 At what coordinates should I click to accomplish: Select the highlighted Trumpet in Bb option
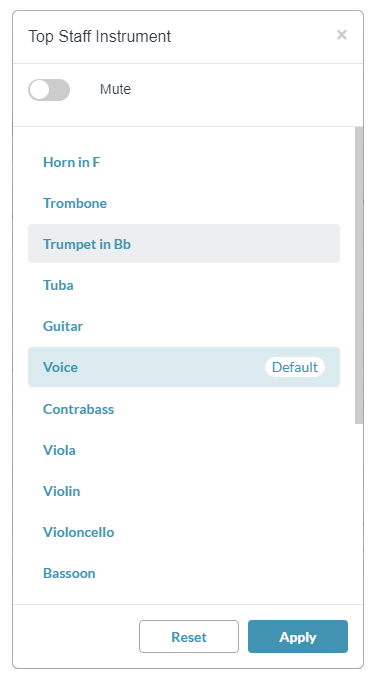click(184, 244)
